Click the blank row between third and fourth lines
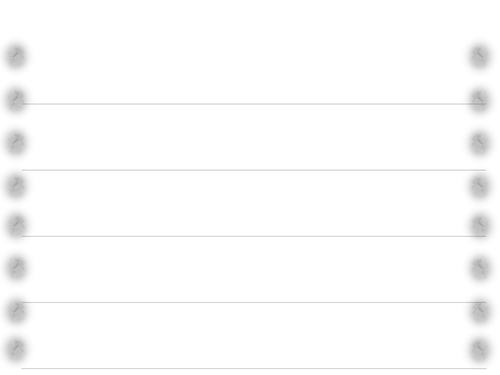500x375 pixels. click(x=254, y=269)
